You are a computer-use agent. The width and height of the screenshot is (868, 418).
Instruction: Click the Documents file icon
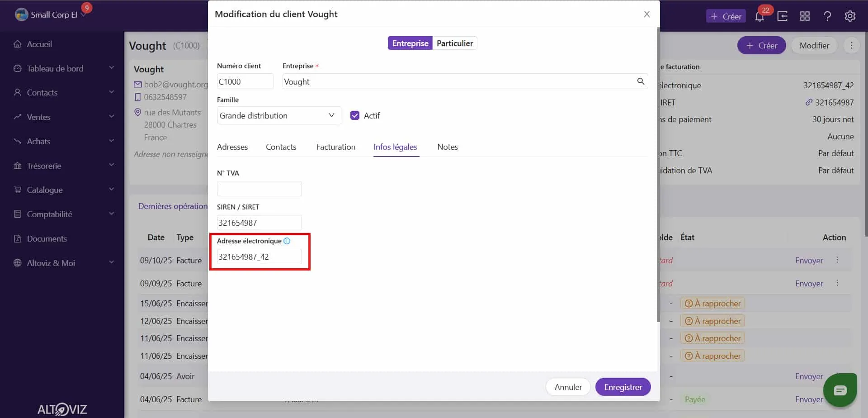[18, 238]
